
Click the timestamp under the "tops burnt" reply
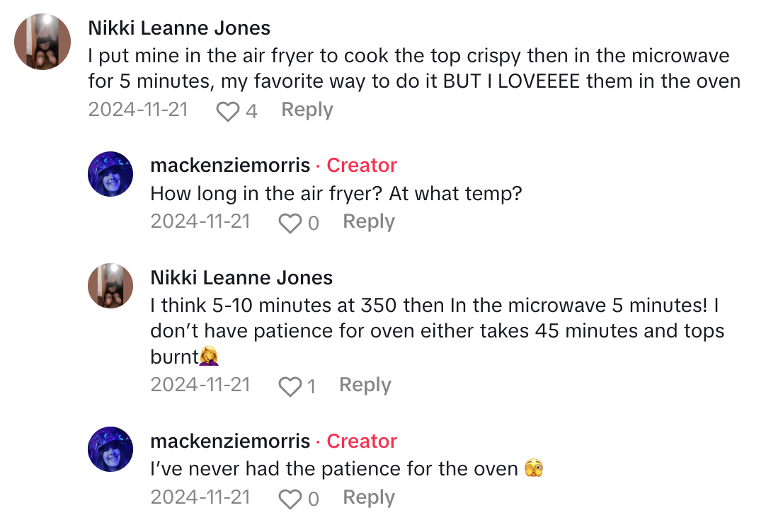pyautogui.click(x=200, y=385)
